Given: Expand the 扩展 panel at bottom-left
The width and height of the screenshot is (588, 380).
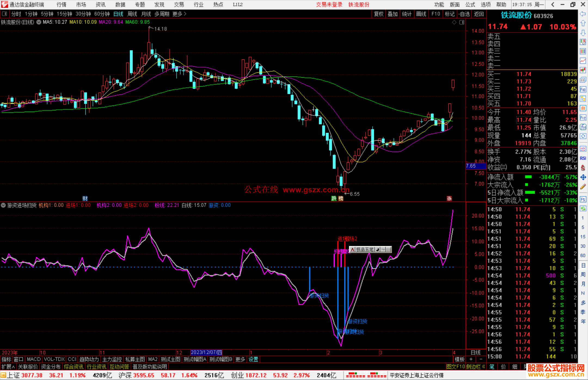Looking at the screenshot, I should pyautogui.click(x=8, y=367).
